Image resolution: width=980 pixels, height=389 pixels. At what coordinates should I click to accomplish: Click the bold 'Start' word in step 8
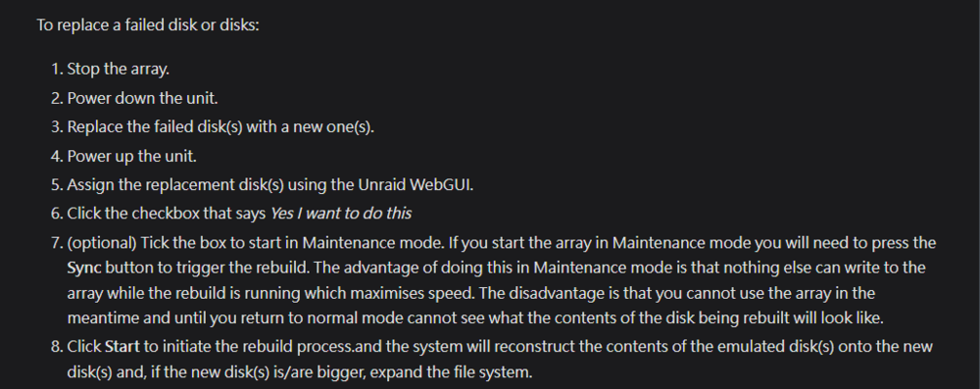click(x=122, y=347)
